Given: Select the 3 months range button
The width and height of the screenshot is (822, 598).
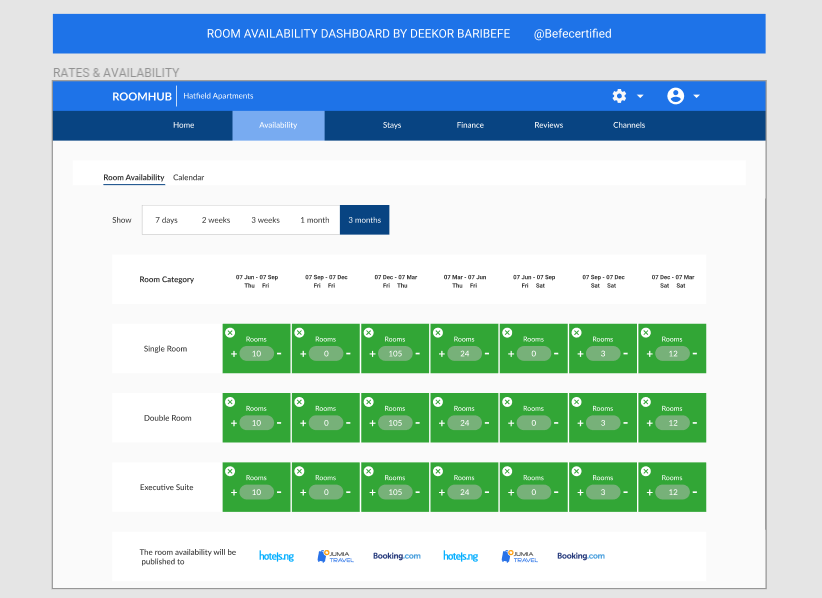Looking at the screenshot, I should tap(364, 220).
